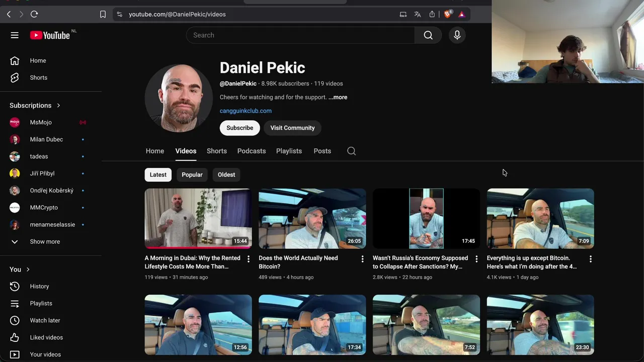Reload the page in browser
This screenshot has width=644, height=362.
click(34, 14)
